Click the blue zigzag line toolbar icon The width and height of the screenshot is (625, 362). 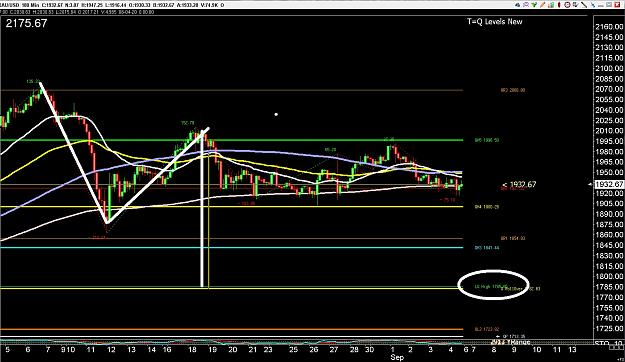click(x=593, y=5)
